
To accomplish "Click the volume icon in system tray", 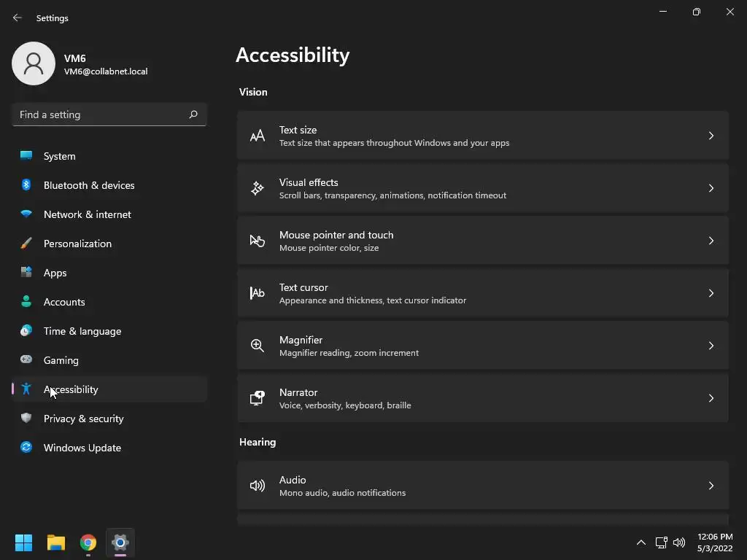I will [x=679, y=542].
